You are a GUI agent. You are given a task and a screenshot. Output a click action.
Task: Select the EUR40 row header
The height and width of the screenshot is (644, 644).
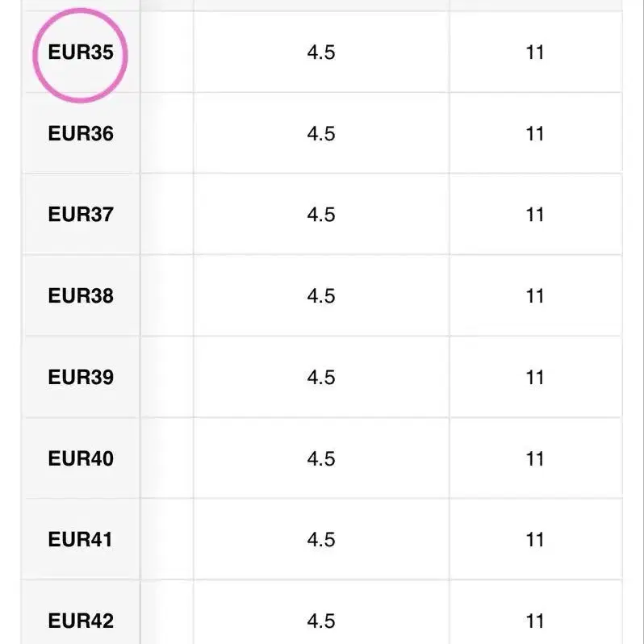[81, 458]
